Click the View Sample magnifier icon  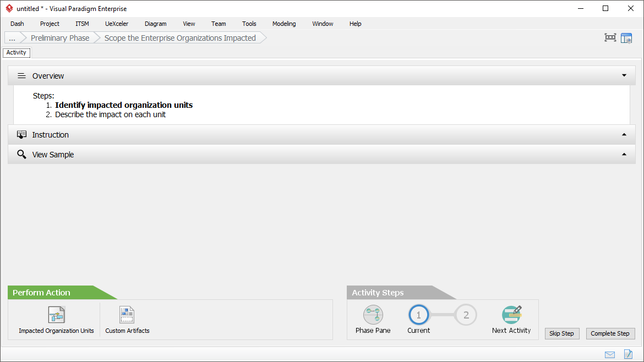[21, 155]
